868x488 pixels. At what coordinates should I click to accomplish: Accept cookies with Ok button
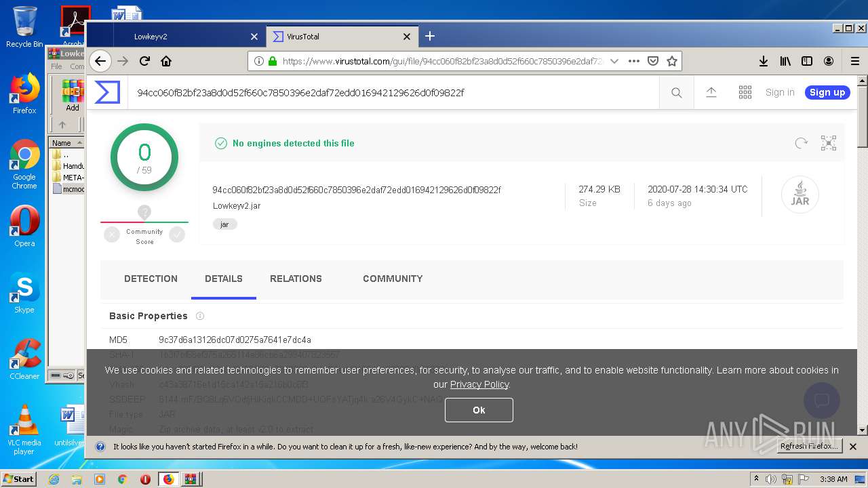pos(479,410)
